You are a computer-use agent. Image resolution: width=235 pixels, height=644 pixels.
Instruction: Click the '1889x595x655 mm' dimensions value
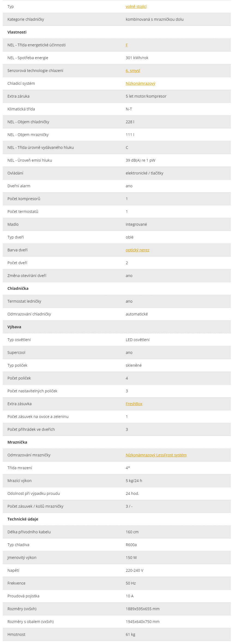[x=143, y=609]
